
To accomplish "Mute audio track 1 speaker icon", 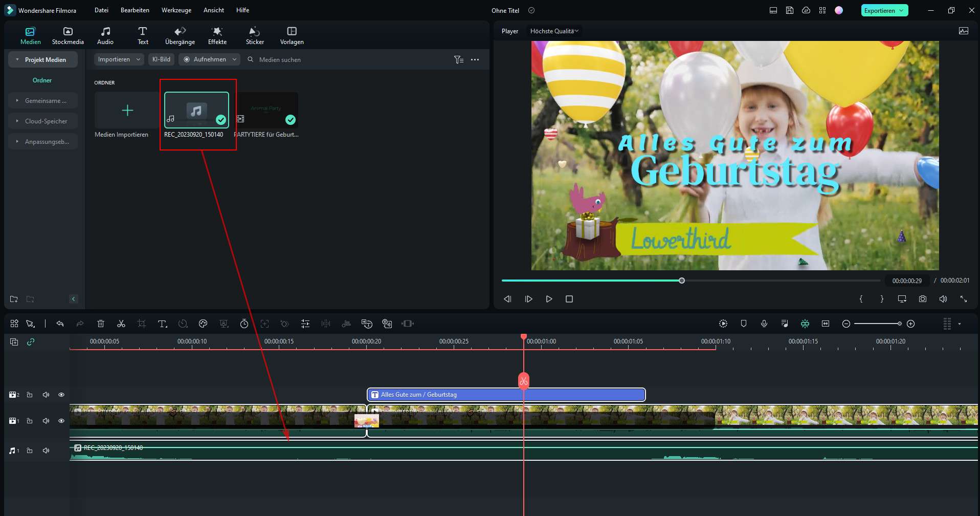I will tap(46, 450).
